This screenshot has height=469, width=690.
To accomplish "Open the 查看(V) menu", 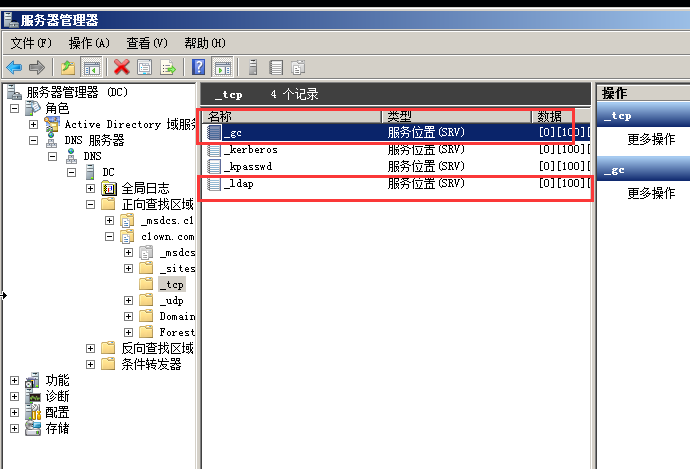I will point(146,43).
